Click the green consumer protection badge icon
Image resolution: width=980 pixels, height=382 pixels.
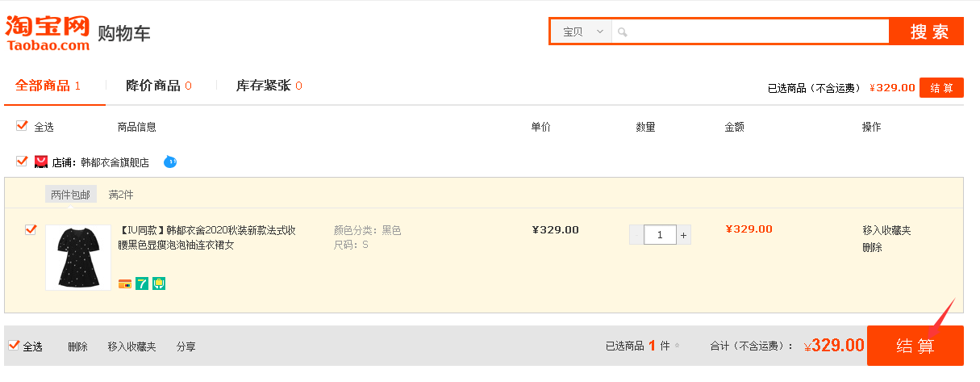click(x=159, y=283)
